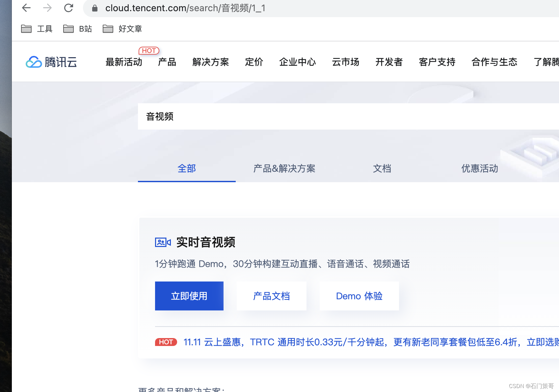Click the browser back arrow
Screen dimensions: 559x392
tap(26, 8)
